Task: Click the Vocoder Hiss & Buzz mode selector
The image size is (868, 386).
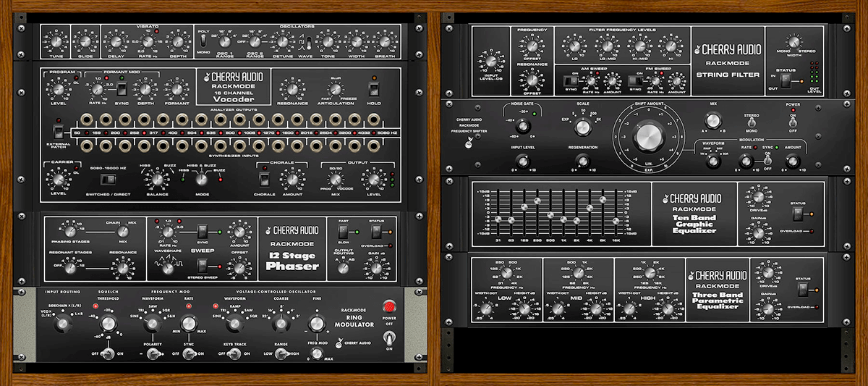Action: point(195,179)
